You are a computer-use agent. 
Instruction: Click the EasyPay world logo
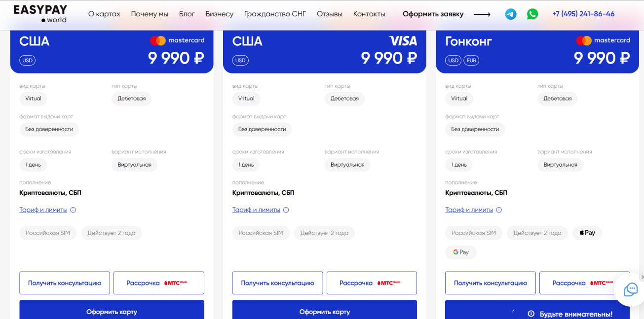(40, 14)
